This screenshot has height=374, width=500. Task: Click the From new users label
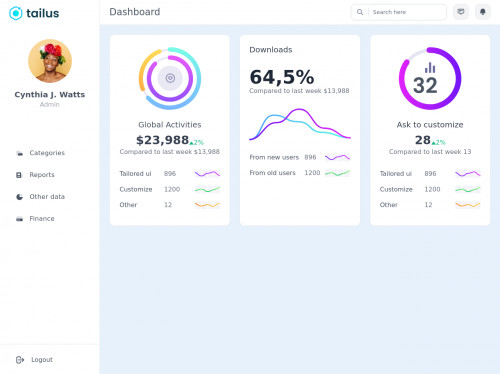point(274,157)
